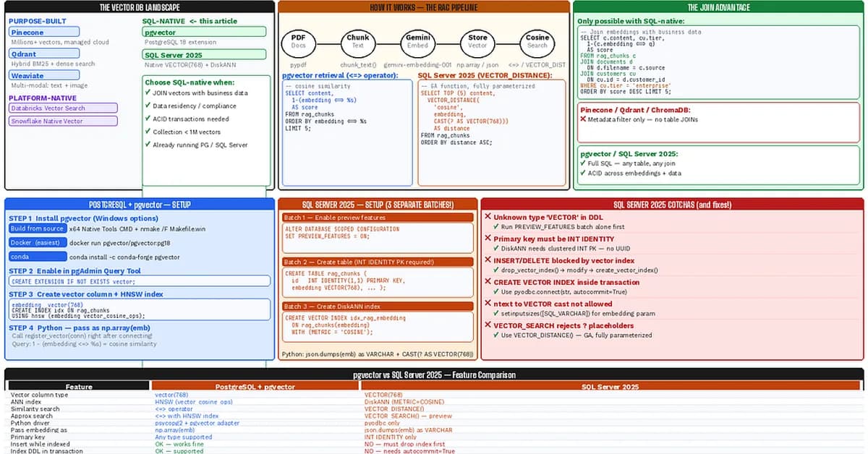This screenshot has height=454, width=868.
Task: Click red X beside 'CREATE VECTOR INDEX inside transaction'
Action: click(x=488, y=281)
